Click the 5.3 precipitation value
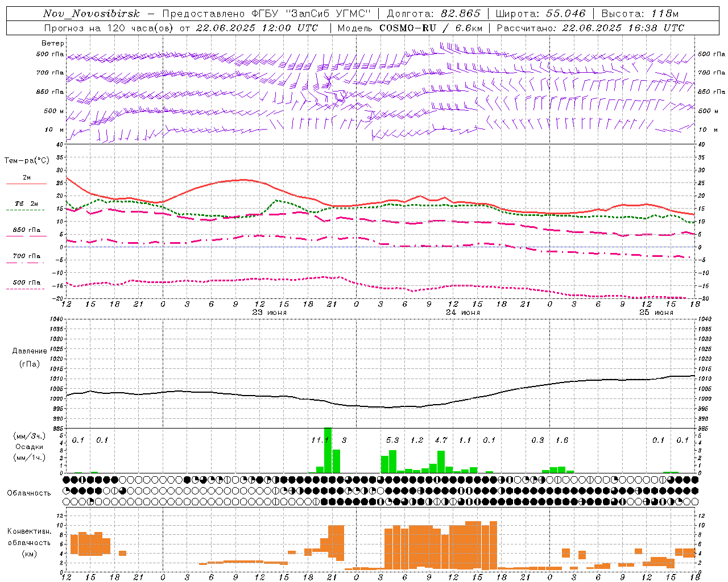 coord(392,440)
